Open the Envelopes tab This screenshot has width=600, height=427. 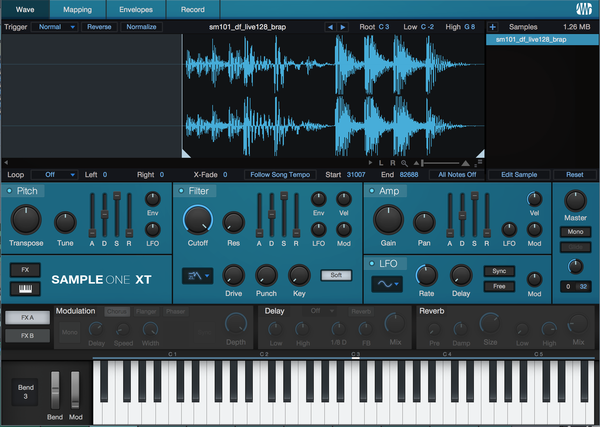(136, 10)
